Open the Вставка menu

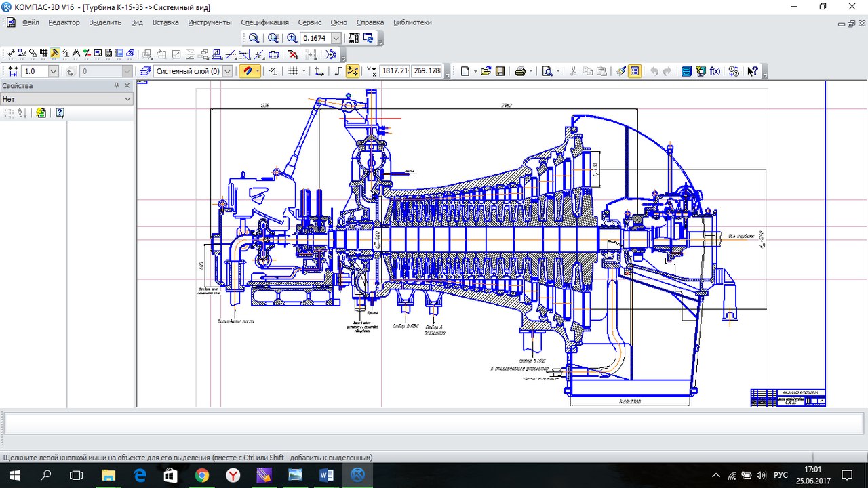pyautogui.click(x=165, y=22)
